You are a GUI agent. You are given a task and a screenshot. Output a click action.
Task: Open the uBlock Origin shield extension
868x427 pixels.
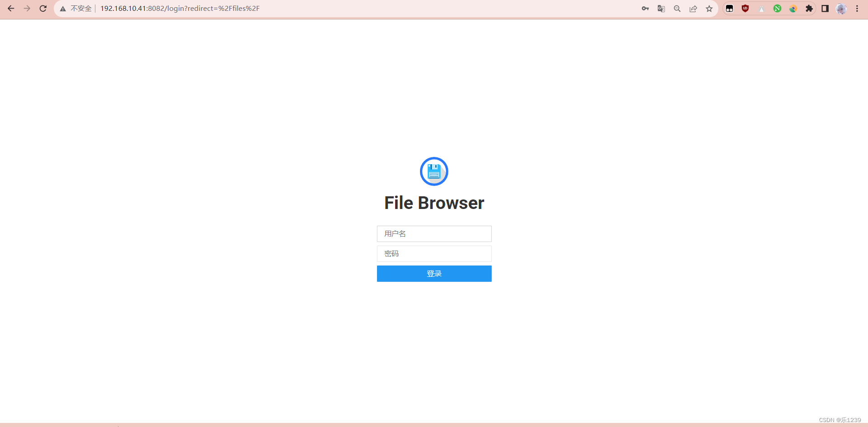[x=745, y=9]
